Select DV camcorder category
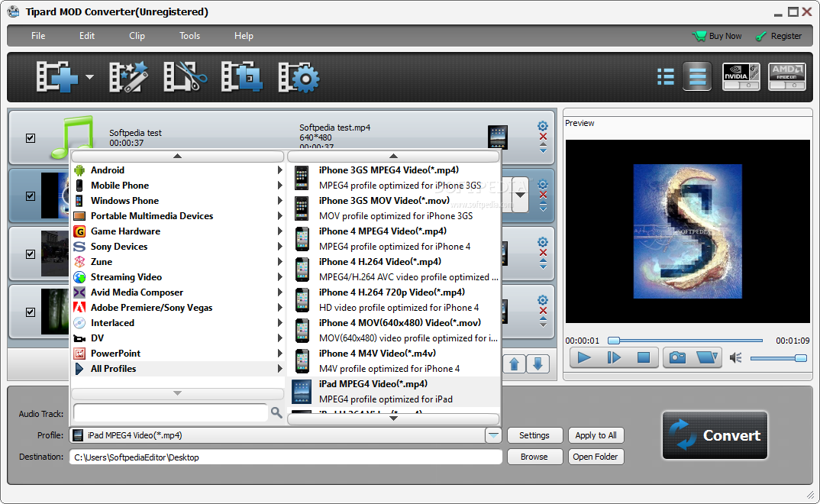Screen dimensions: 820x504 [178, 338]
